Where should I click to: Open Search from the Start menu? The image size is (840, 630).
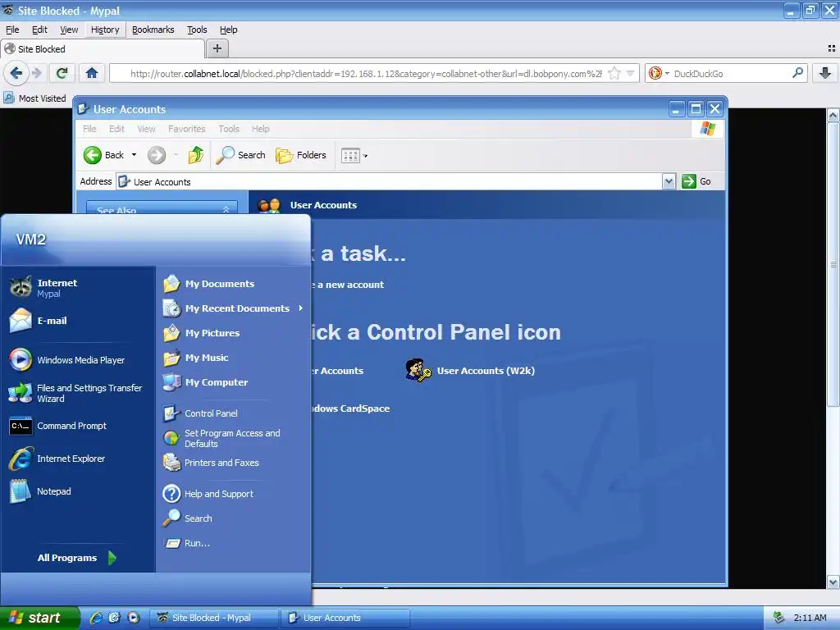[x=188, y=518]
